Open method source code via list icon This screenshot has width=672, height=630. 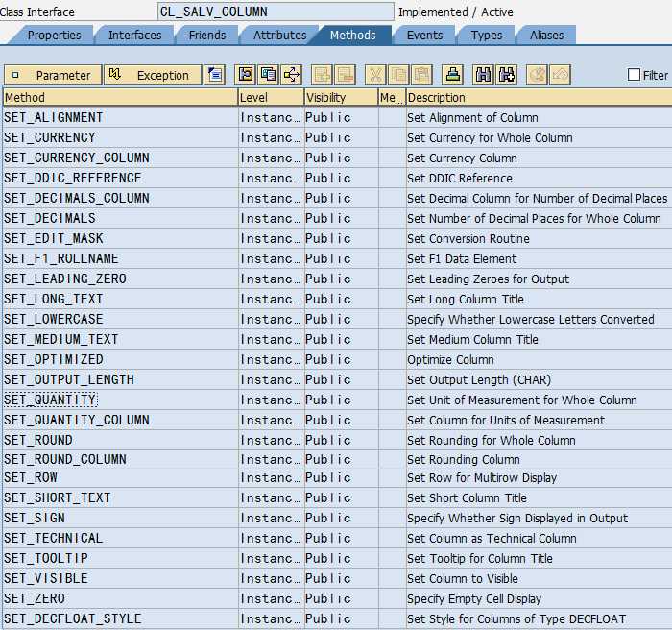215,75
